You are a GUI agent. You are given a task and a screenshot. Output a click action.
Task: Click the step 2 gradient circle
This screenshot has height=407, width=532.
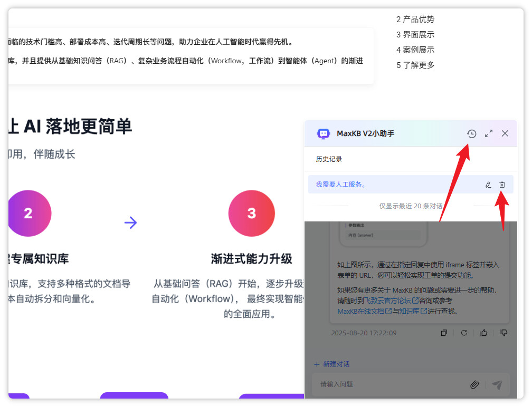pyautogui.click(x=29, y=213)
